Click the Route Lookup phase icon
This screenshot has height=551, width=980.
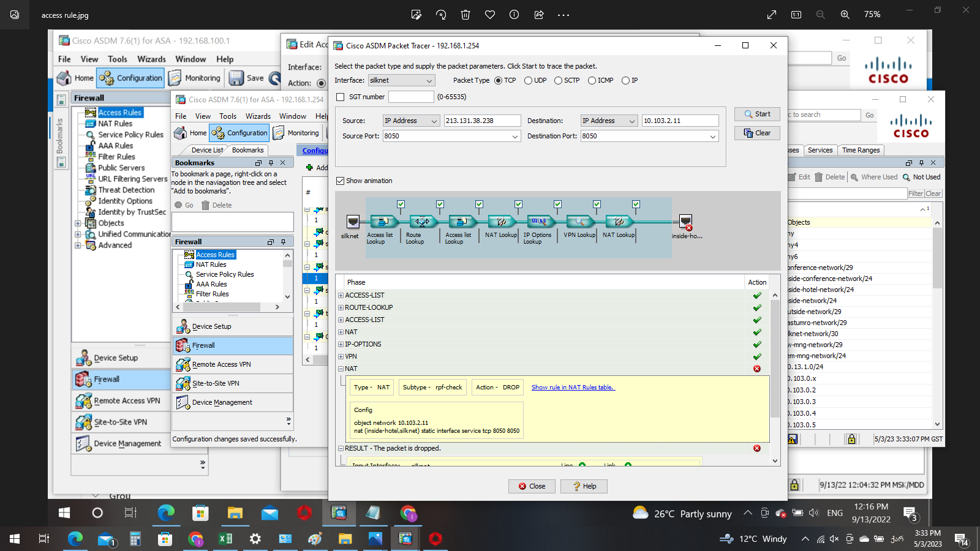coord(423,222)
